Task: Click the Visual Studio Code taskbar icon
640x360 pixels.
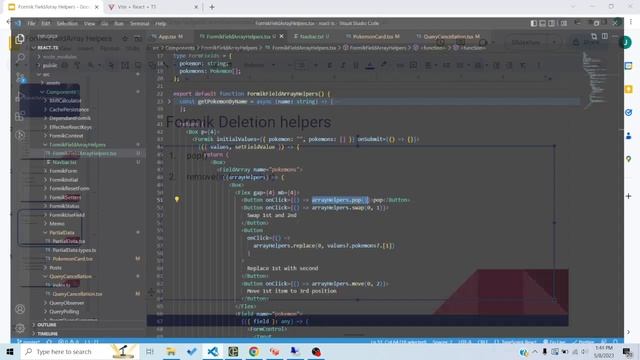Action: click(212, 351)
